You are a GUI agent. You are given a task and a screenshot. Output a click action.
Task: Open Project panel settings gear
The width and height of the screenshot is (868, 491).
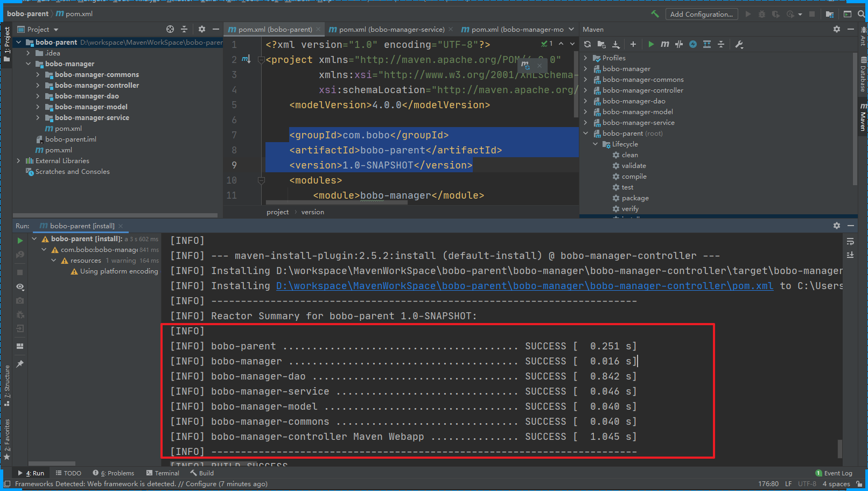(202, 29)
